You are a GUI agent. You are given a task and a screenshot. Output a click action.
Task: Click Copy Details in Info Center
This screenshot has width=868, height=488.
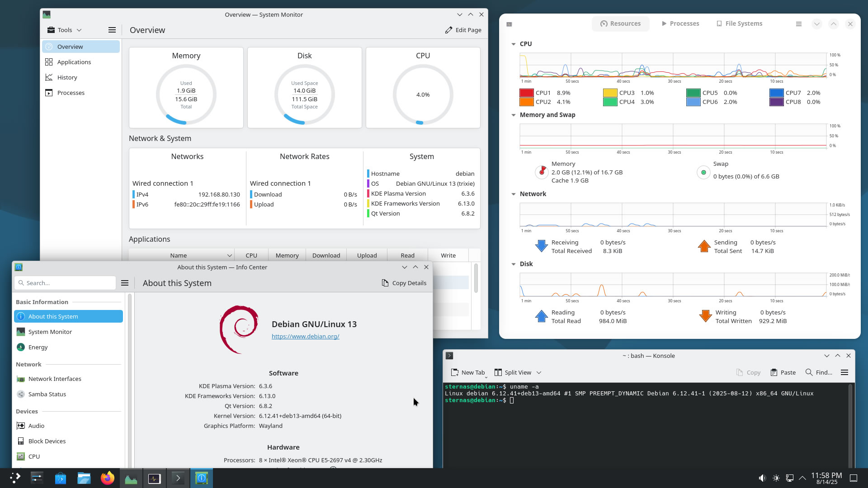click(404, 283)
